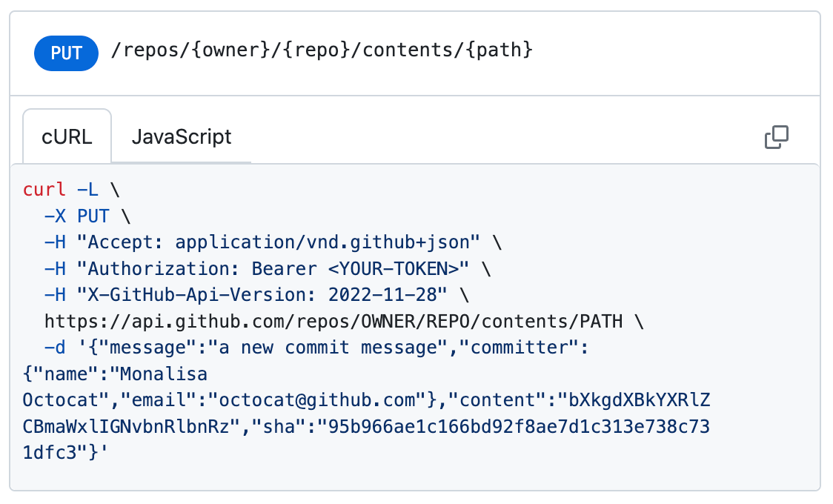Copy the cURL code sample to clipboard
This screenshot has width=833, height=504.
pyautogui.click(x=776, y=137)
